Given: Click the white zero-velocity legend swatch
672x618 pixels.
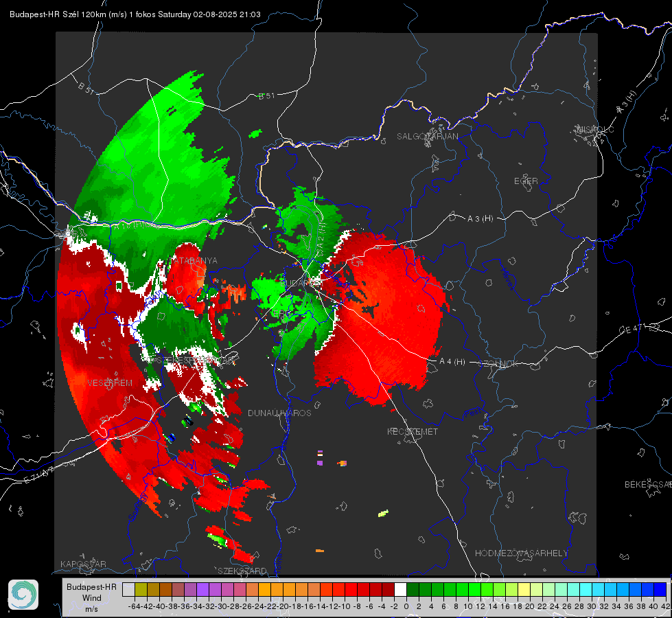Looking at the screenshot, I should click(x=400, y=589).
